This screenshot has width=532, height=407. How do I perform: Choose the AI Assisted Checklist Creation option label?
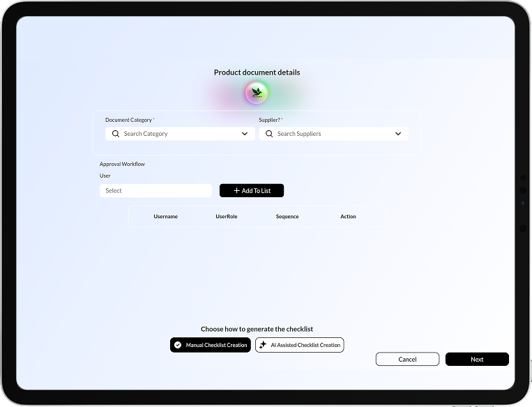click(305, 345)
